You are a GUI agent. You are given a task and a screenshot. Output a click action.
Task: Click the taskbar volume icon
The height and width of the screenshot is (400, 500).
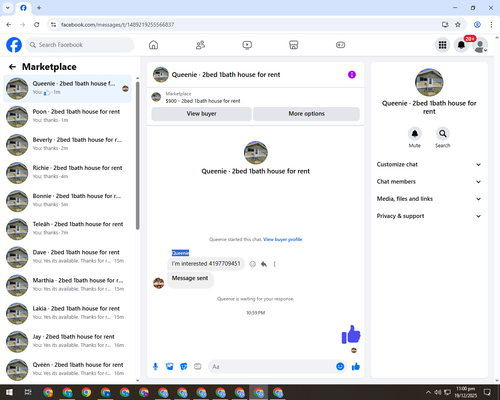[438, 392]
